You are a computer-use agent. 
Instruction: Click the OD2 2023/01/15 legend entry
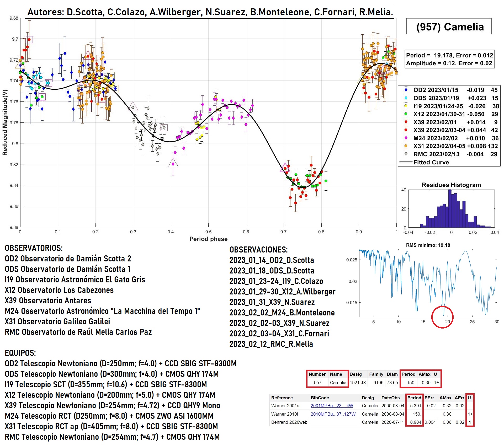tap(449, 90)
